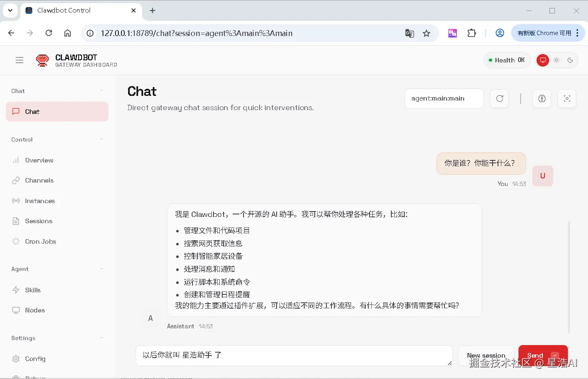This screenshot has width=588, height=379.
Task: Click the bullet 管理文件和代码项目
Action: (x=217, y=231)
